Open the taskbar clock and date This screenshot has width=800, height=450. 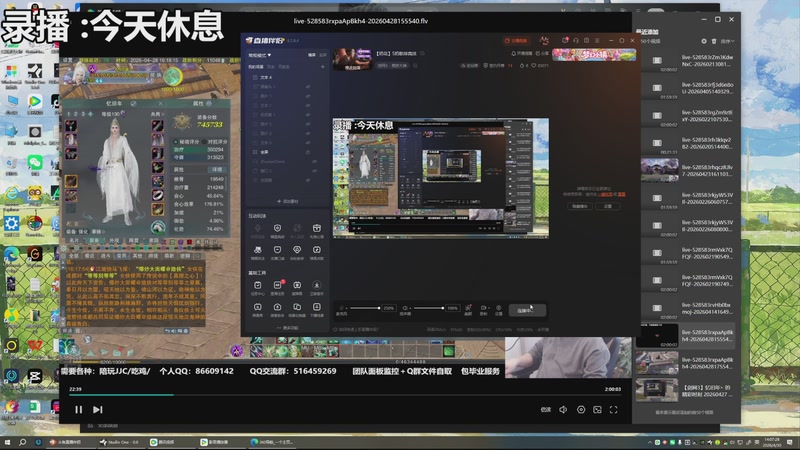[x=772, y=442]
